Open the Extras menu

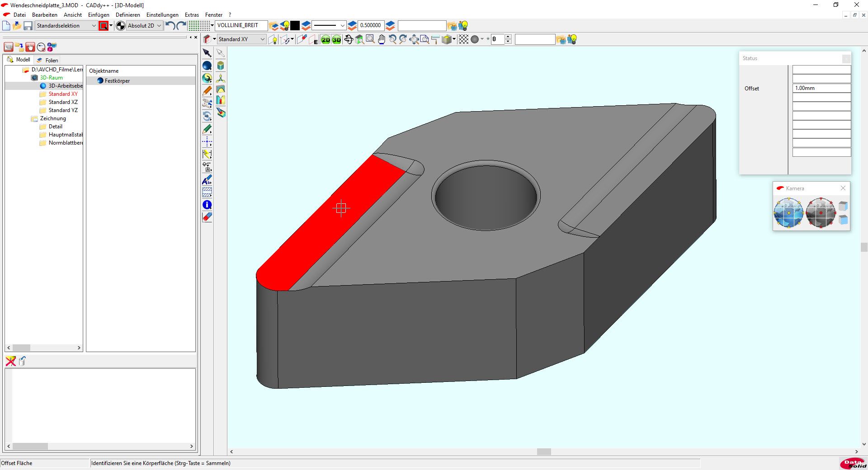[x=192, y=15]
